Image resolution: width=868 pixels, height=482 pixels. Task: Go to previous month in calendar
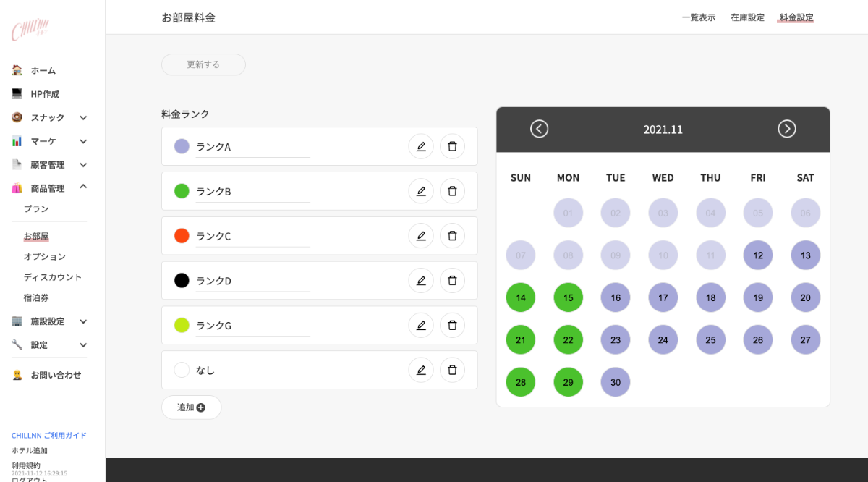(539, 129)
